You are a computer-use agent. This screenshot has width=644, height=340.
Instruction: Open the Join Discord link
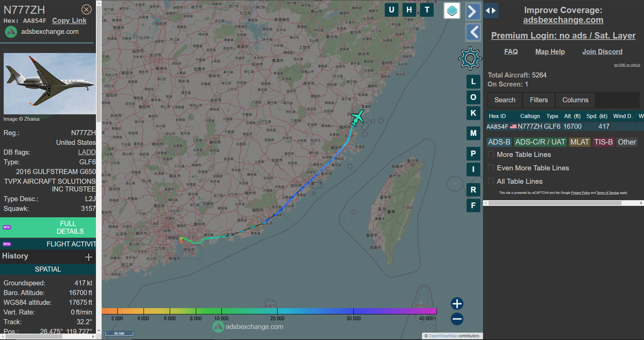point(602,52)
